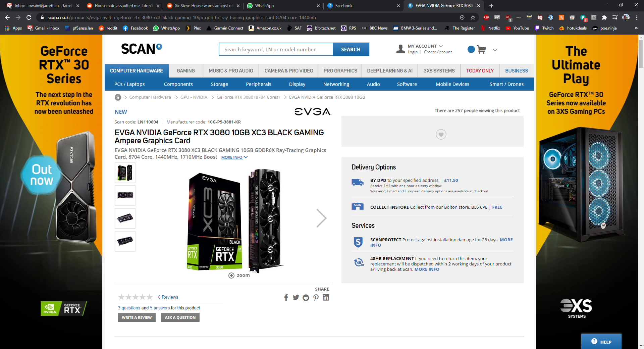Share product on Twitter icon
The width and height of the screenshot is (644, 349).
[296, 298]
